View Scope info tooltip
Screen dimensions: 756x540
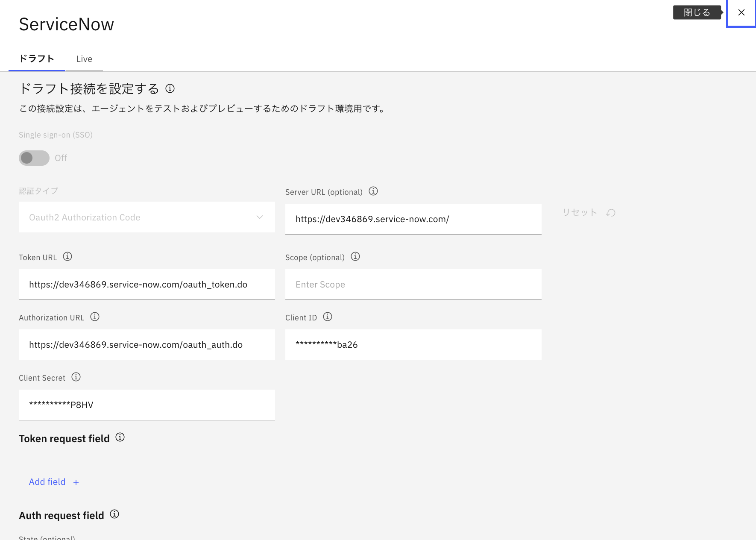355,256
